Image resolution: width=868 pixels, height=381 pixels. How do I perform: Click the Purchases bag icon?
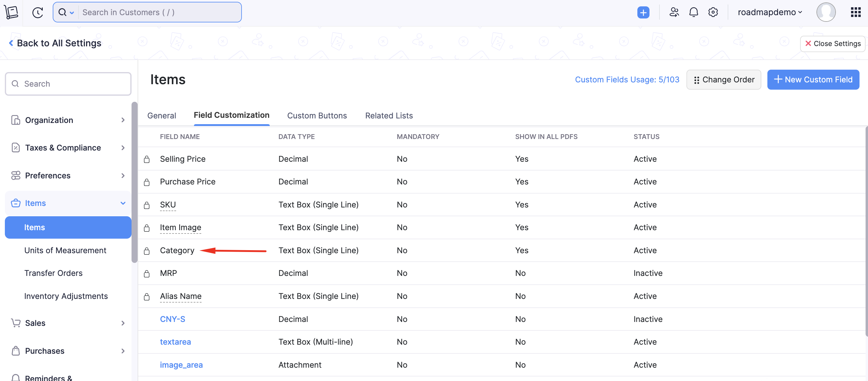pos(15,351)
